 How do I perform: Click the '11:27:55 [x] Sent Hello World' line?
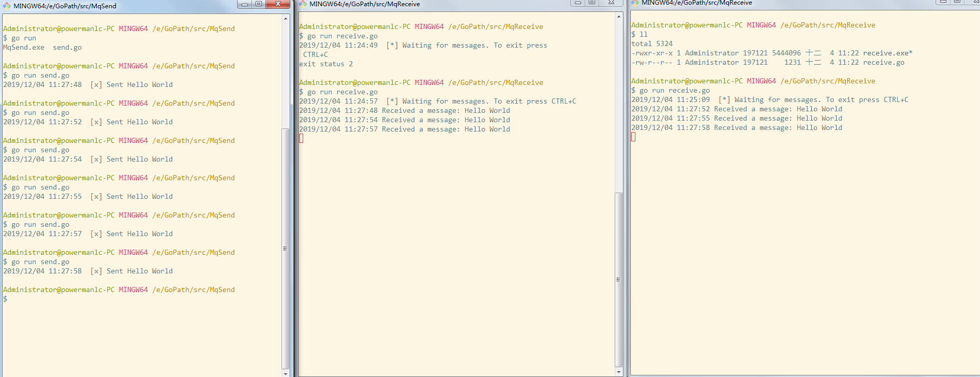(x=88, y=196)
